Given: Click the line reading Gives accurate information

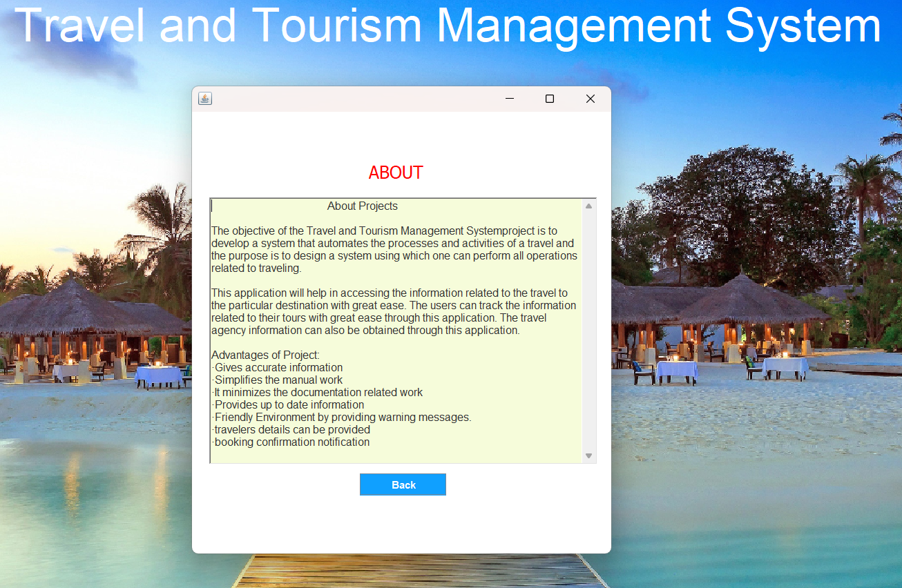Looking at the screenshot, I should pyautogui.click(x=278, y=367).
